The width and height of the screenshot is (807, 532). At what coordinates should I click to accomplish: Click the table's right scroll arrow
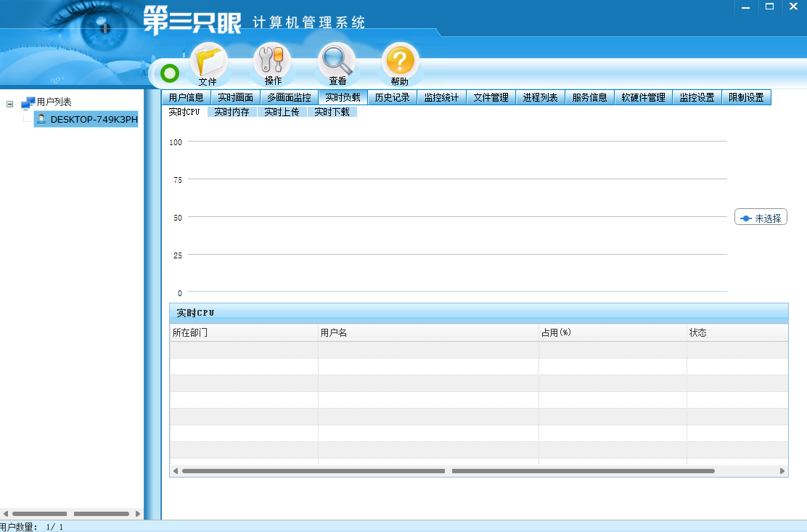[782, 471]
